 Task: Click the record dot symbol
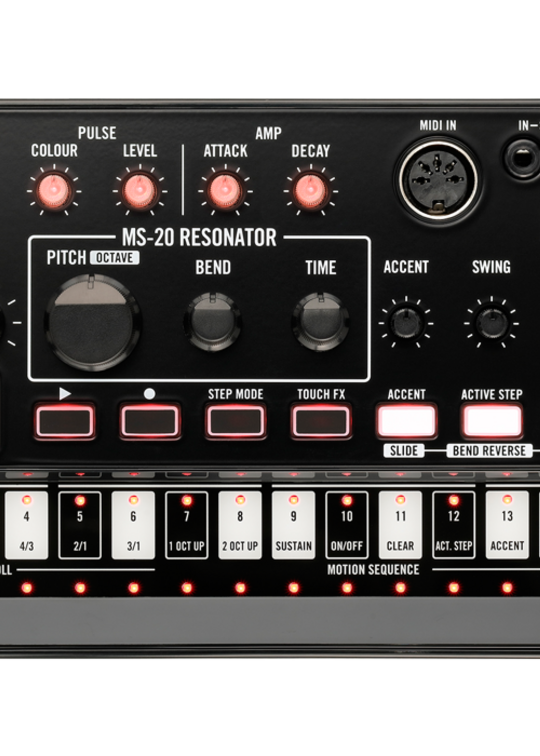coord(150,394)
